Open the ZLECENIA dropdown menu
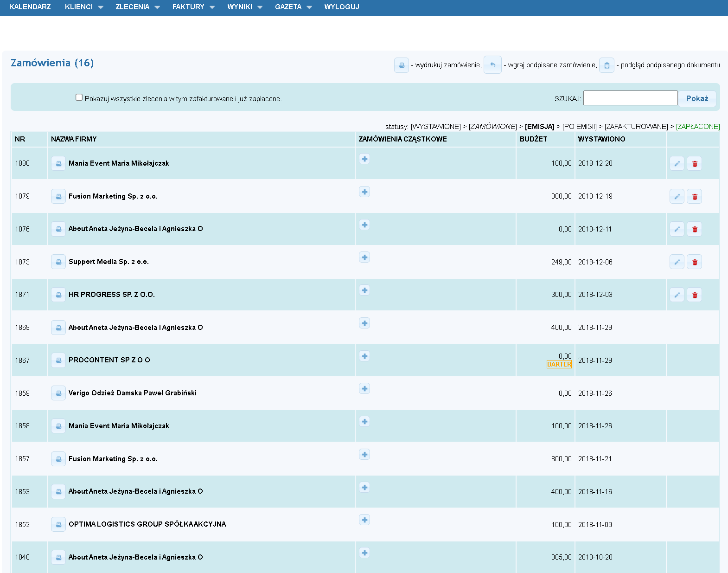The height and width of the screenshot is (573, 728). [x=137, y=7]
